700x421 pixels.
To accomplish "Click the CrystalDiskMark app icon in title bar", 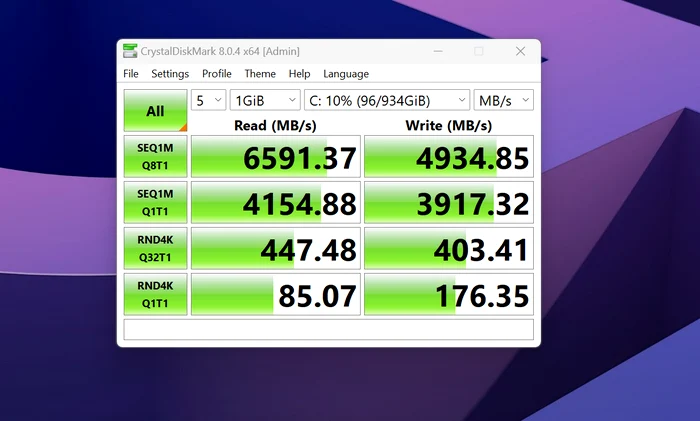I will [130, 51].
